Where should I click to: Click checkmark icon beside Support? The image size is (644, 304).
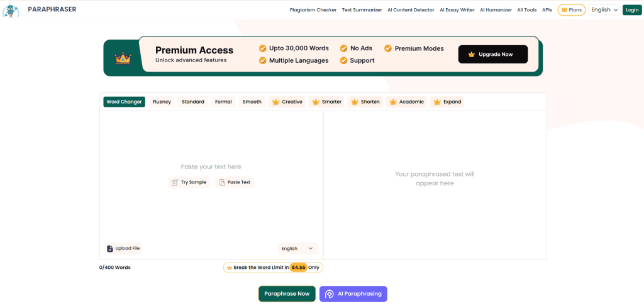[343, 61]
